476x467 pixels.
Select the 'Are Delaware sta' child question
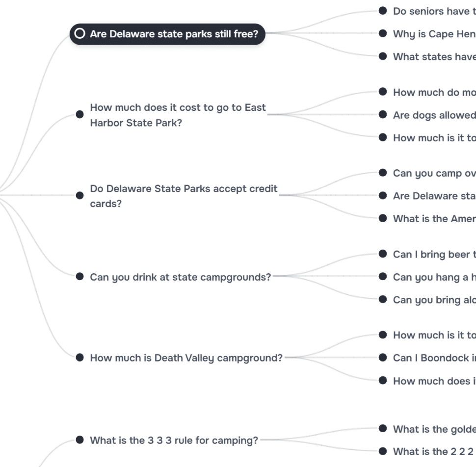click(x=434, y=196)
